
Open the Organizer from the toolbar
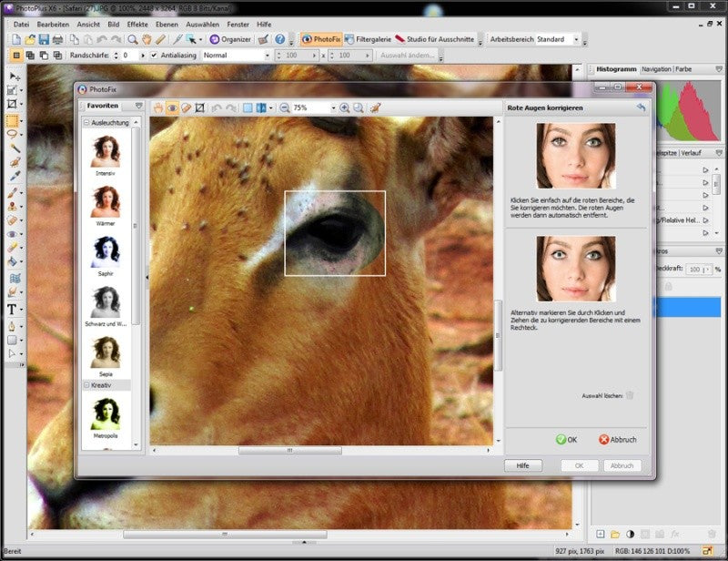click(x=230, y=39)
